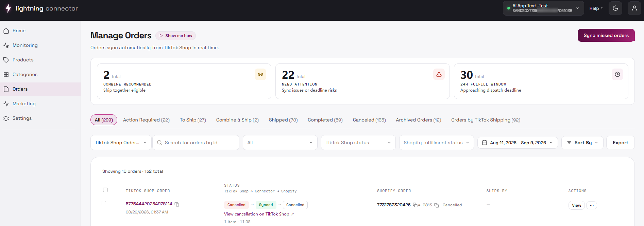Open more actions ellipsis for order

coord(592,205)
